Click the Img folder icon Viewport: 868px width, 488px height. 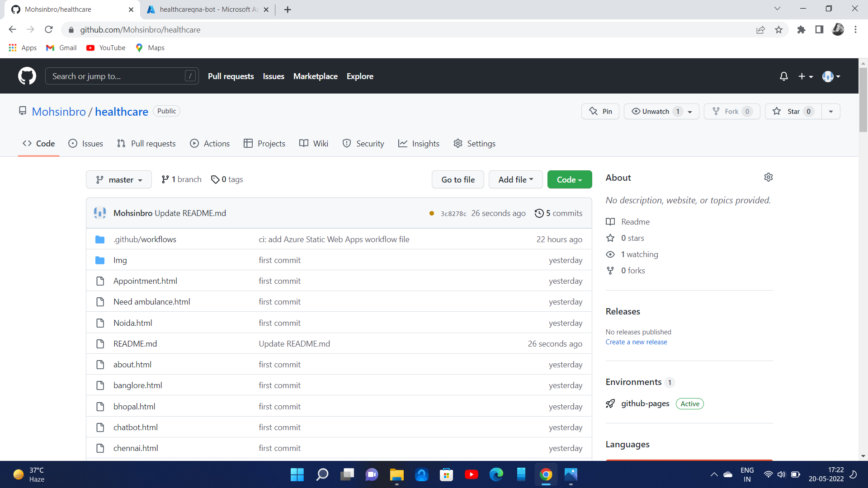[x=100, y=260]
